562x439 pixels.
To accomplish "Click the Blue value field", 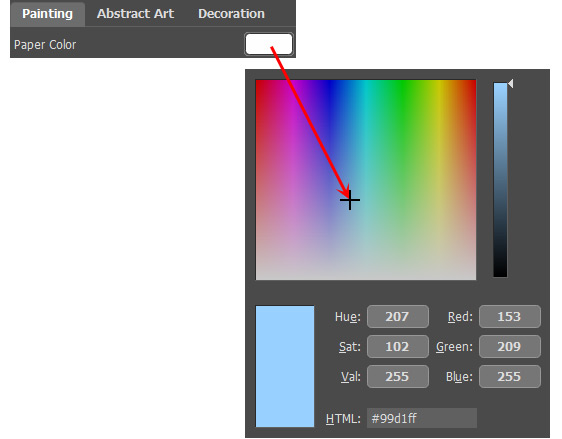I will point(510,377).
